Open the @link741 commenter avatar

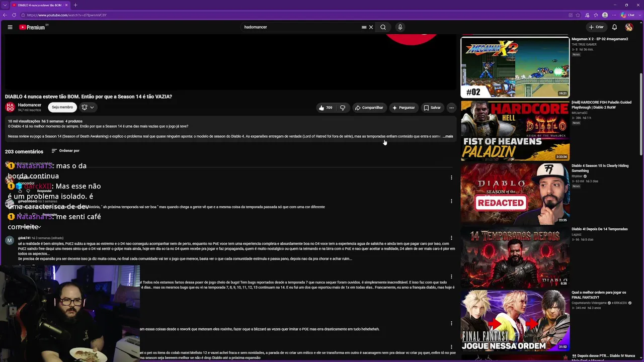pos(10,240)
